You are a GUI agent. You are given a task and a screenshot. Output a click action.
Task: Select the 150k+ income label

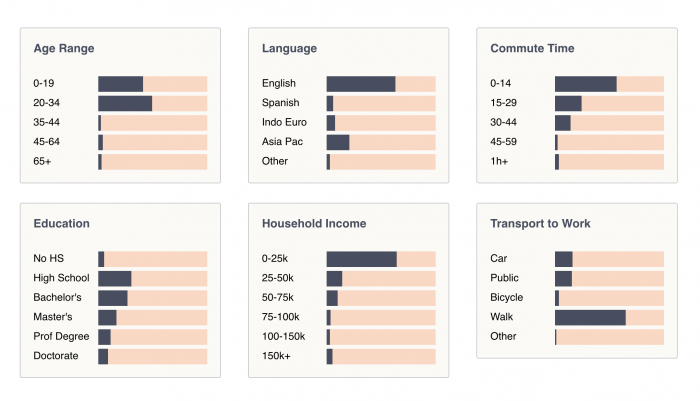277,356
